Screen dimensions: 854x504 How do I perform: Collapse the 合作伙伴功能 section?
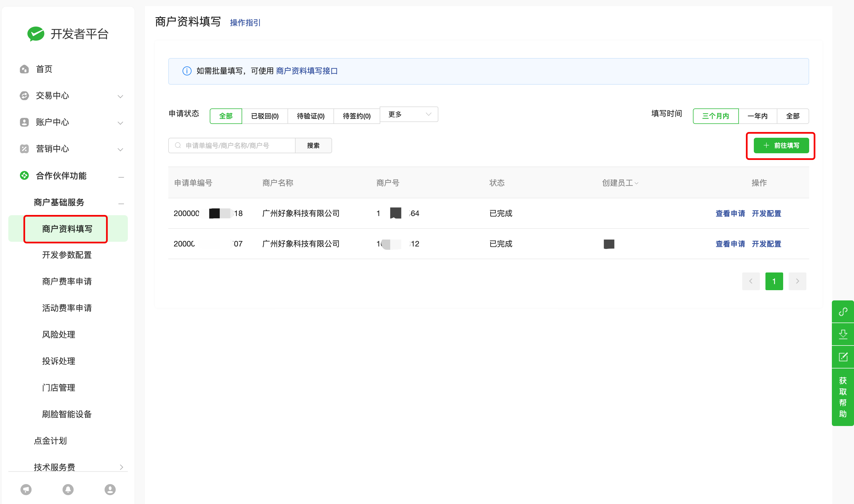[121, 177]
